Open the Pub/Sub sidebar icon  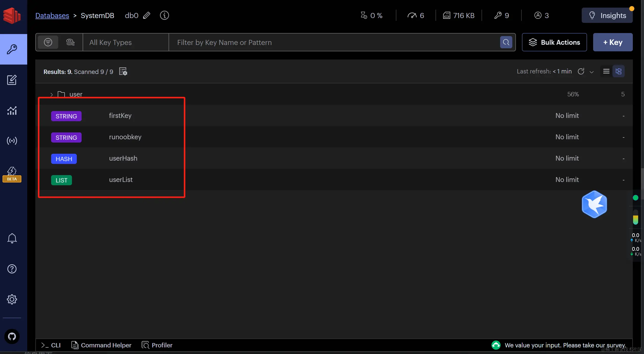(12, 141)
